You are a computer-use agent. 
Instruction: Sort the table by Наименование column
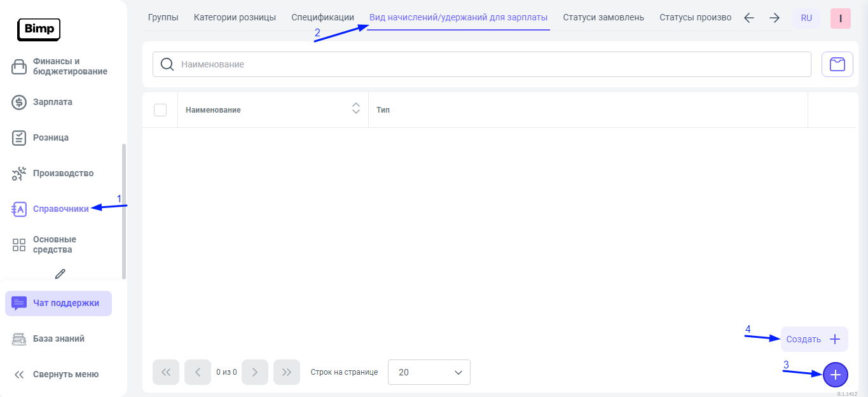coord(355,109)
